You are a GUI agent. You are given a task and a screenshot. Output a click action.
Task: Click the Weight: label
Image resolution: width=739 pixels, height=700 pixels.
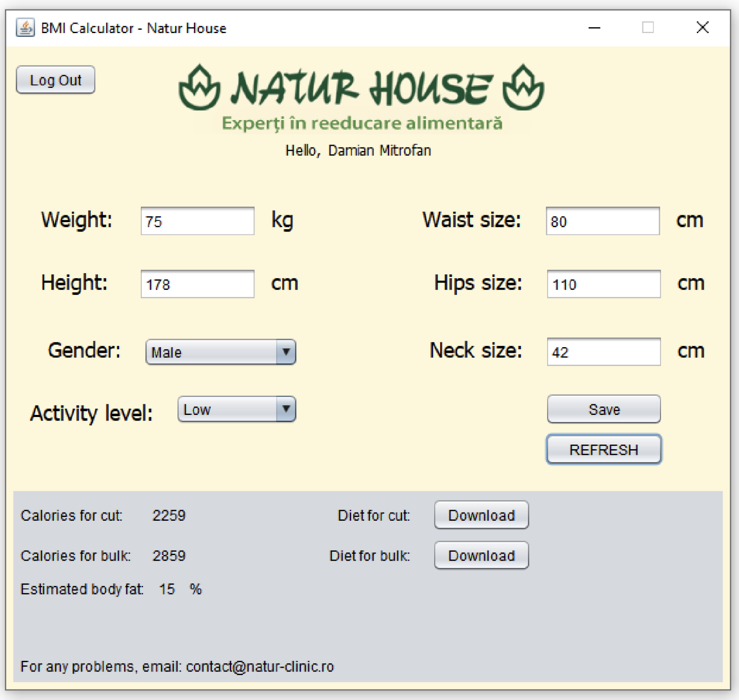[76, 220]
